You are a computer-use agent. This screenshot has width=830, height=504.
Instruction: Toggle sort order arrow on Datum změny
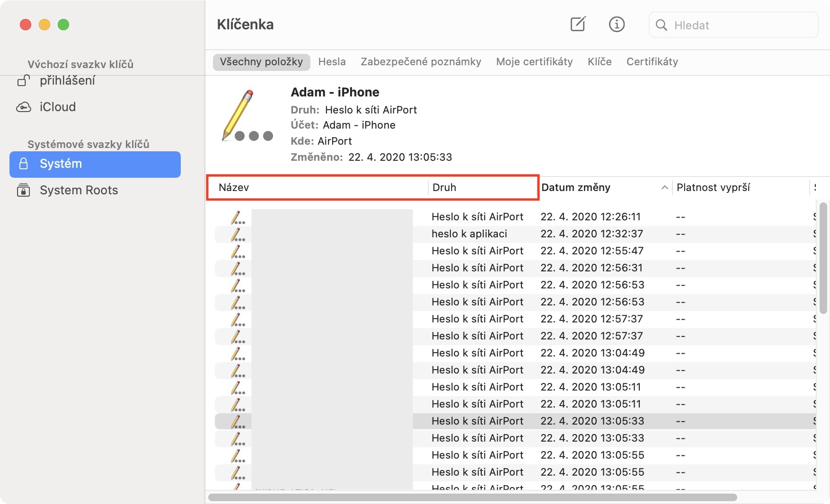(664, 188)
